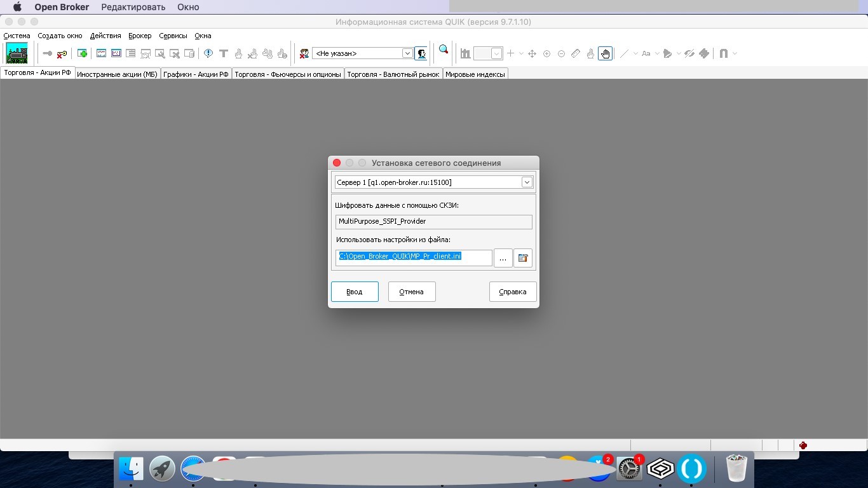Screen dimensions: 868x488
Task: Click the trend line drawing tool
Action: pyautogui.click(x=625, y=53)
